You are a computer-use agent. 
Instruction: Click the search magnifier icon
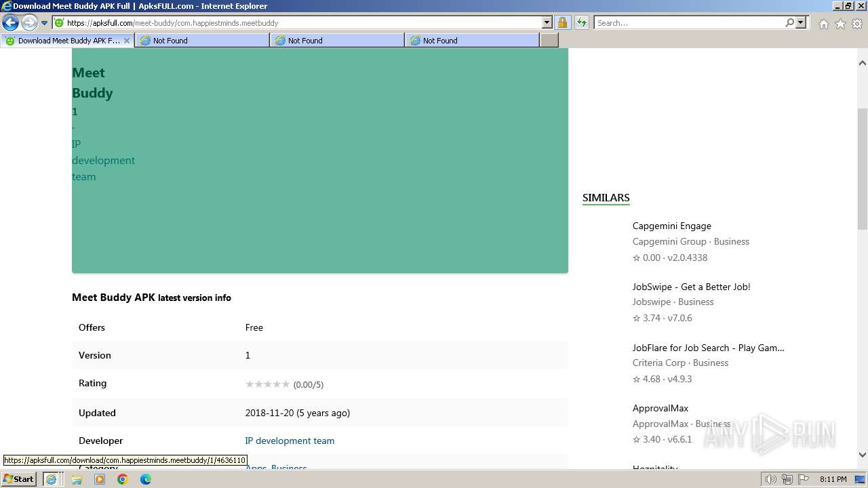[789, 23]
